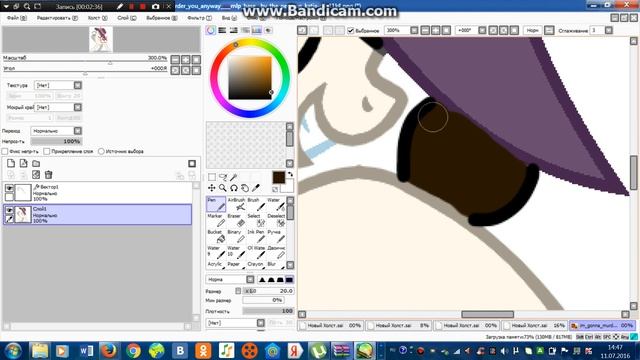Activate the zoom magnifier tool
The width and height of the screenshot is (640, 360).
pyautogui.click(x=223, y=188)
